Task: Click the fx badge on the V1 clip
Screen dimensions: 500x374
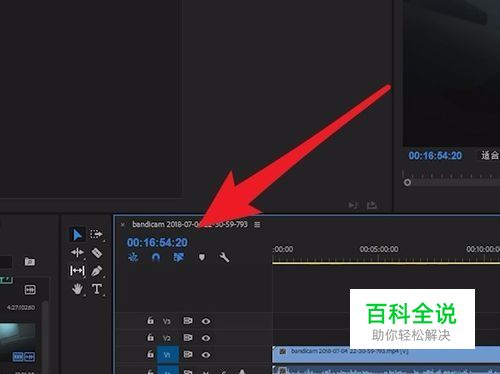Action: [x=283, y=351]
